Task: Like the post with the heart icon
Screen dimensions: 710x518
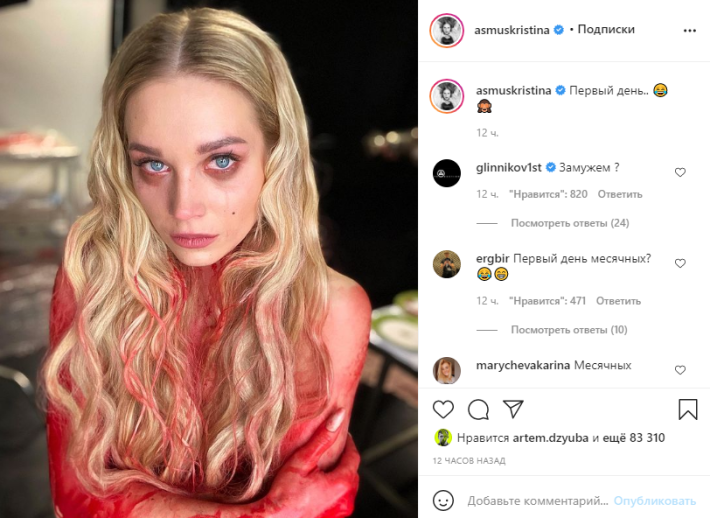Action: 443,409
